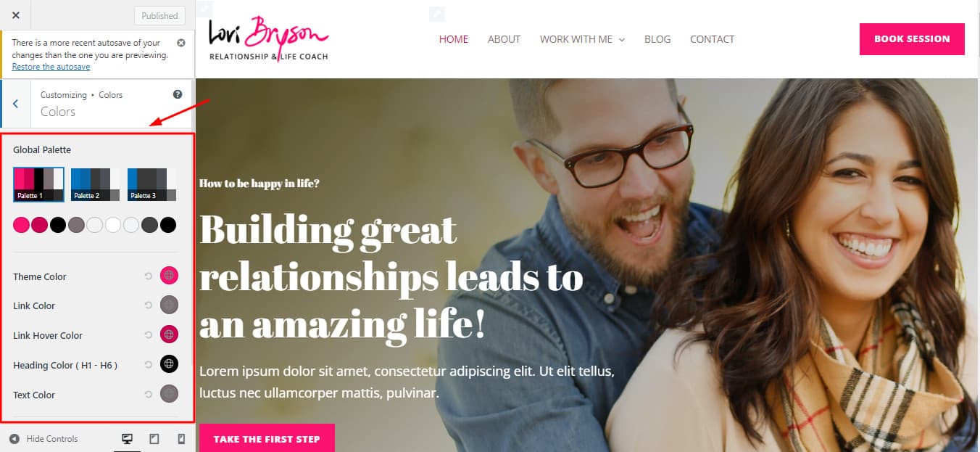
Task: Click the Restore the autosave link
Action: click(x=51, y=66)
